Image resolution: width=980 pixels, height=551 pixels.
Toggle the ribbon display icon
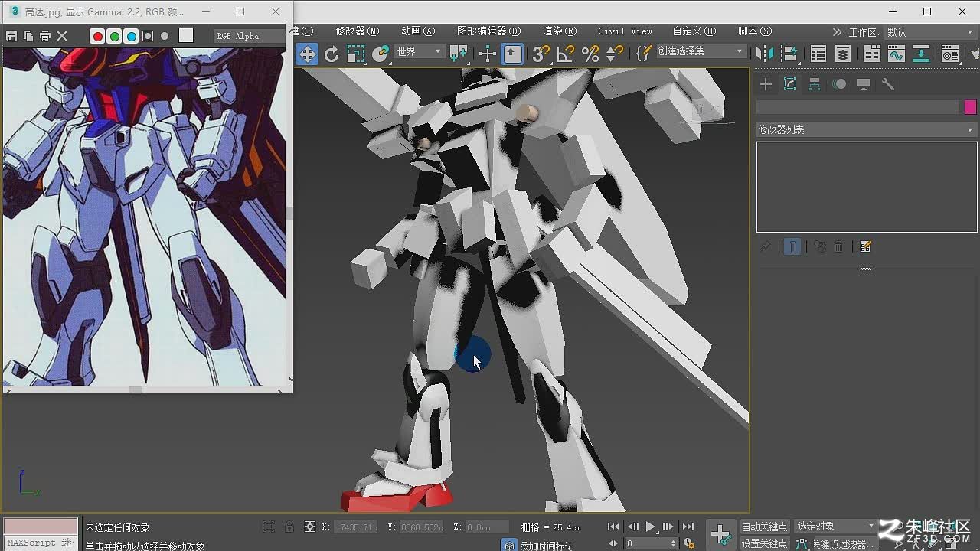872,54
